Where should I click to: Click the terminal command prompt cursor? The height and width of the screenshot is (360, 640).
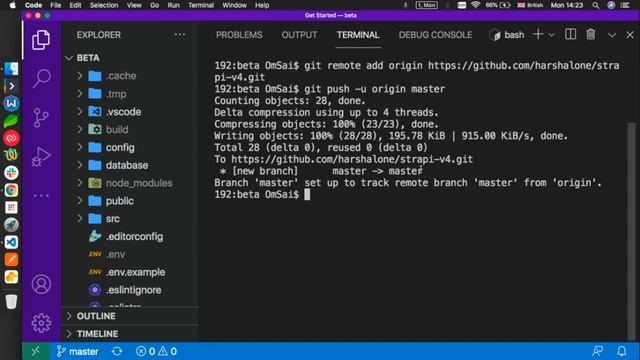(x=307, y=194)
